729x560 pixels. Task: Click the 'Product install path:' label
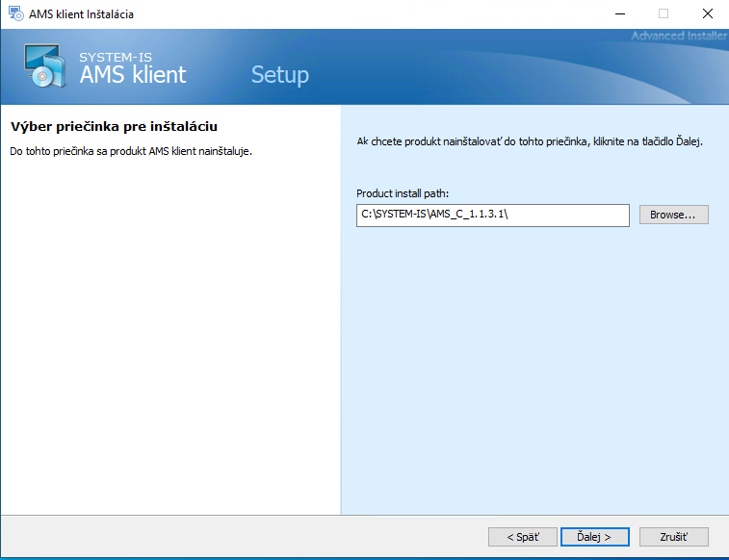pyautogui.click(x=403, y=193)
